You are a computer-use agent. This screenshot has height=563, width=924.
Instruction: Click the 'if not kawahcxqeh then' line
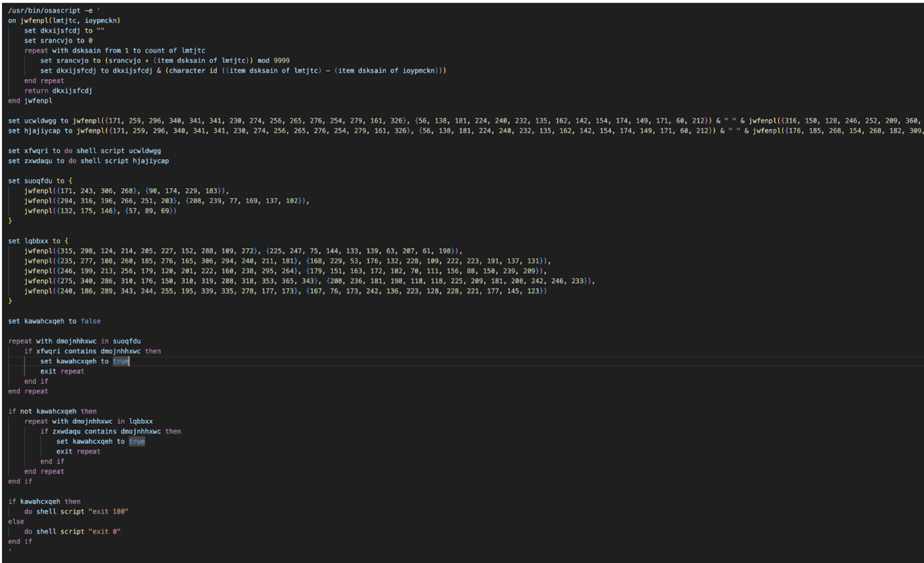click(52, 411)
